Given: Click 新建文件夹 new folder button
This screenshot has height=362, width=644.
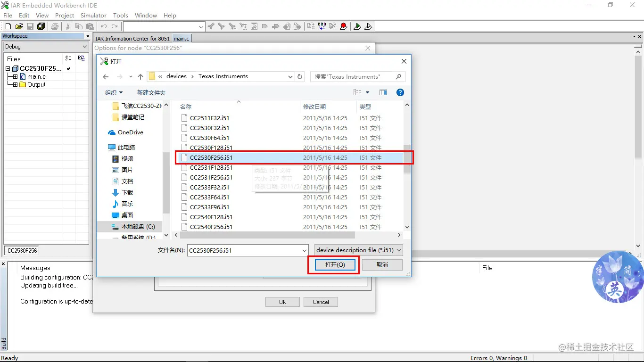Looking at the screenshot, I should [x=151, y=92].
